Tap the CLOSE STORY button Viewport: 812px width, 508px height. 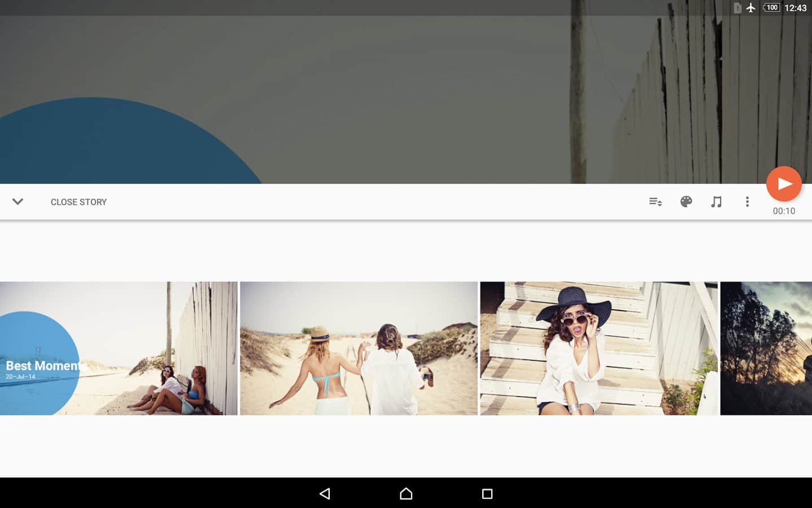point(78,202)
